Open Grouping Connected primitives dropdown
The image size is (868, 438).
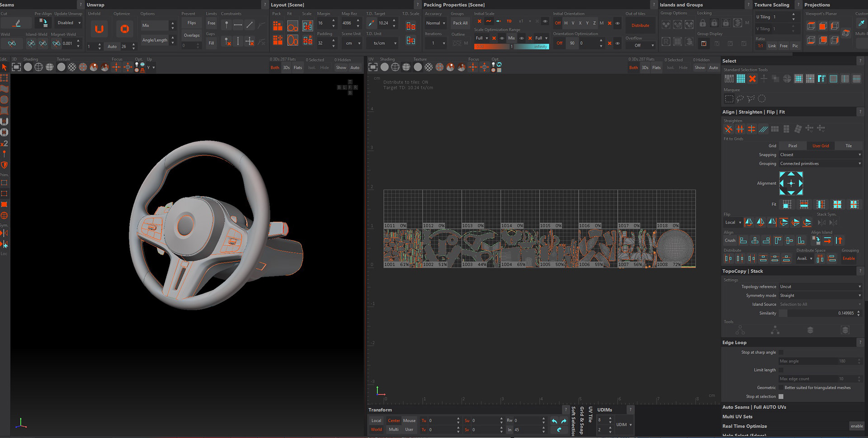(820, 164)
